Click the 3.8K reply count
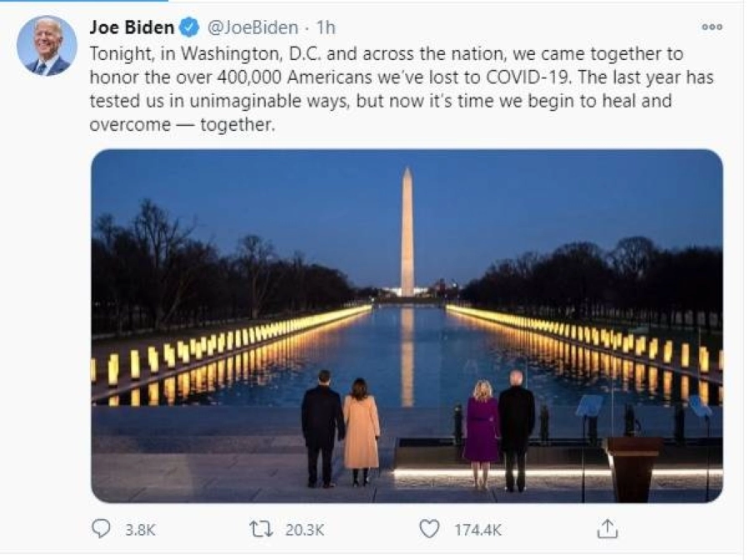Image resolution: width=750 pixels, height=560 pixels. tap(141, 529)
